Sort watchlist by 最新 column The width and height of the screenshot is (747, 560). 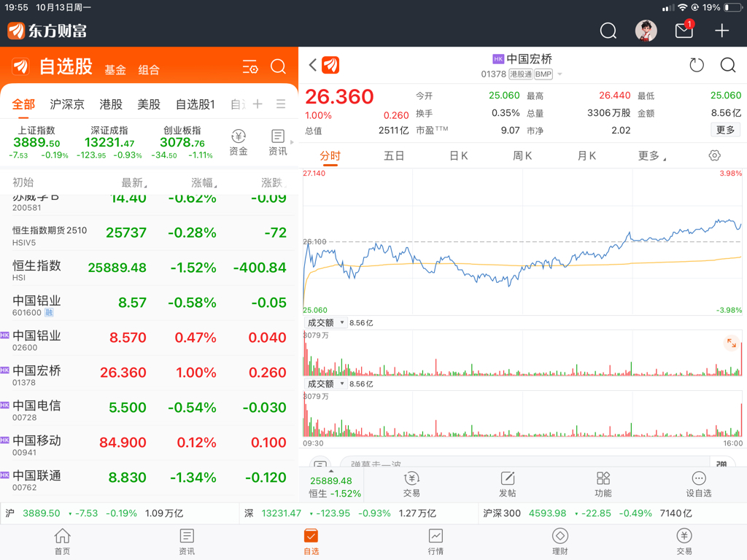pos(134,182)
